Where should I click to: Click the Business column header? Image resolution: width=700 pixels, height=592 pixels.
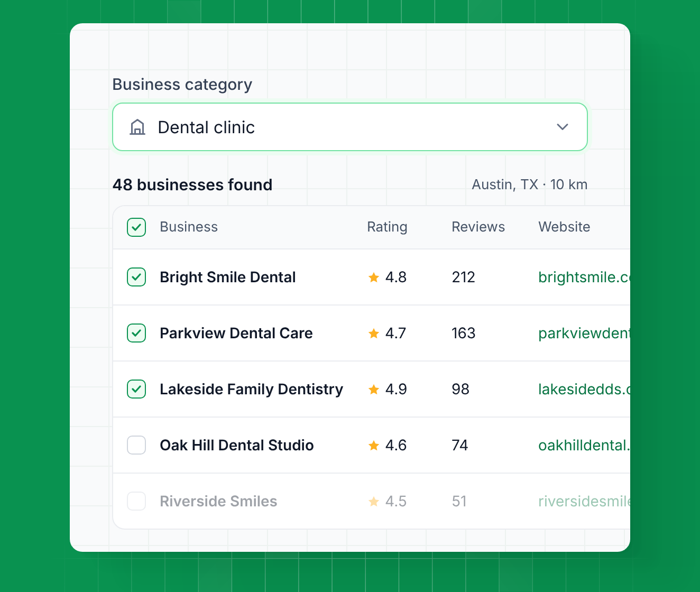(189, 227)
